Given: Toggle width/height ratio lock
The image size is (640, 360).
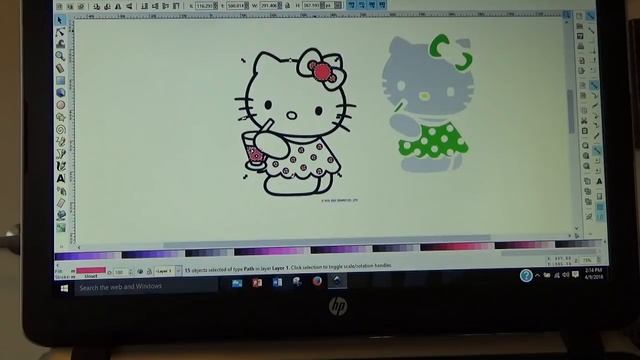Looking at the screenshot, I should [x=287, y=6].
